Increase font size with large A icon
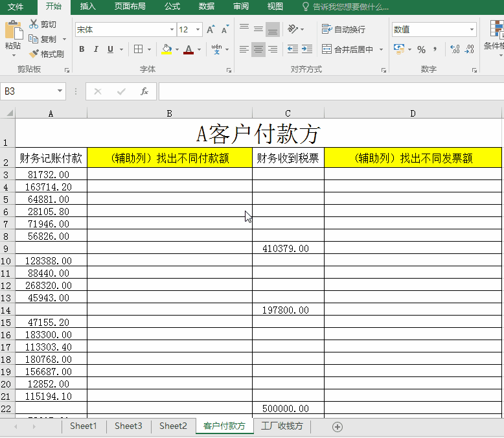Viewport: 504px width, 438px height. coord(211,30)
